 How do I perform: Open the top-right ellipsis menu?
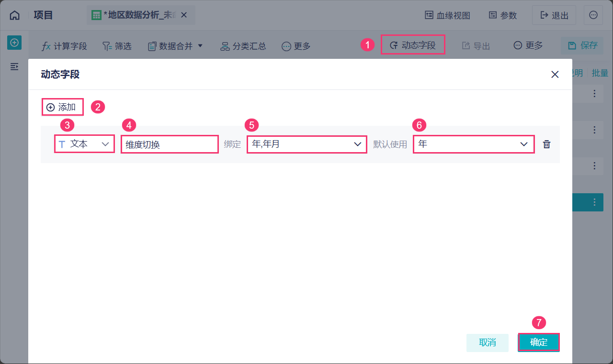tap(593, 15)
